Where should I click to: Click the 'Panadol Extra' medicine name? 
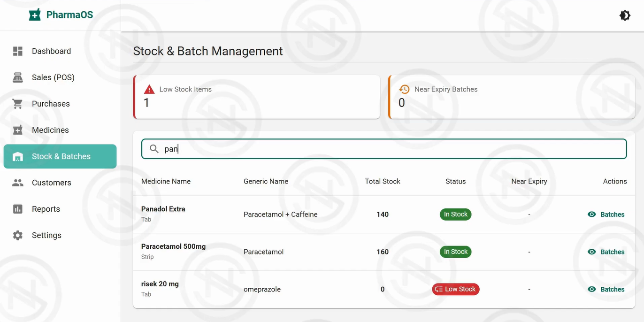163,209
